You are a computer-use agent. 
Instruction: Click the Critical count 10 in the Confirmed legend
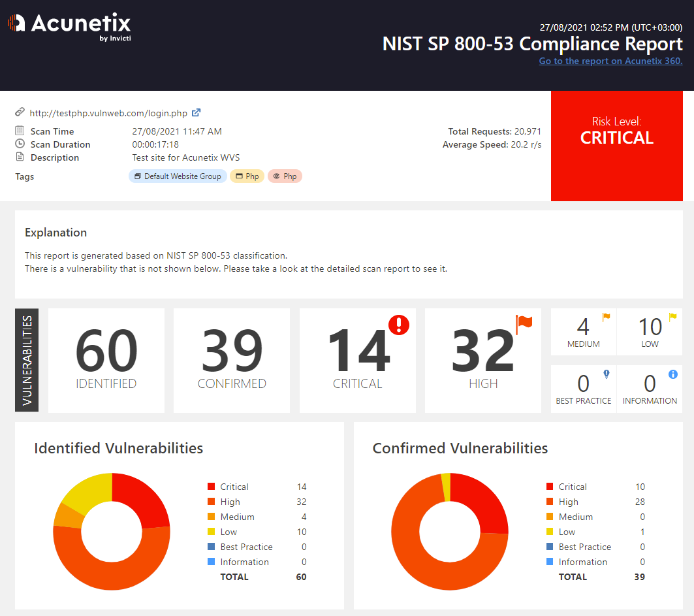pos(640,487)
